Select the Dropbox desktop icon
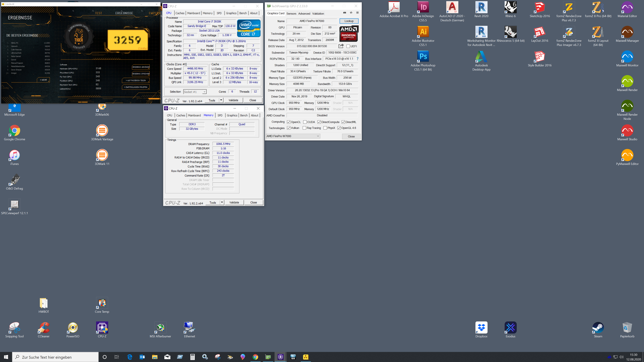The height and width of the screenshot is (362, 644). [x=481, y=330]
